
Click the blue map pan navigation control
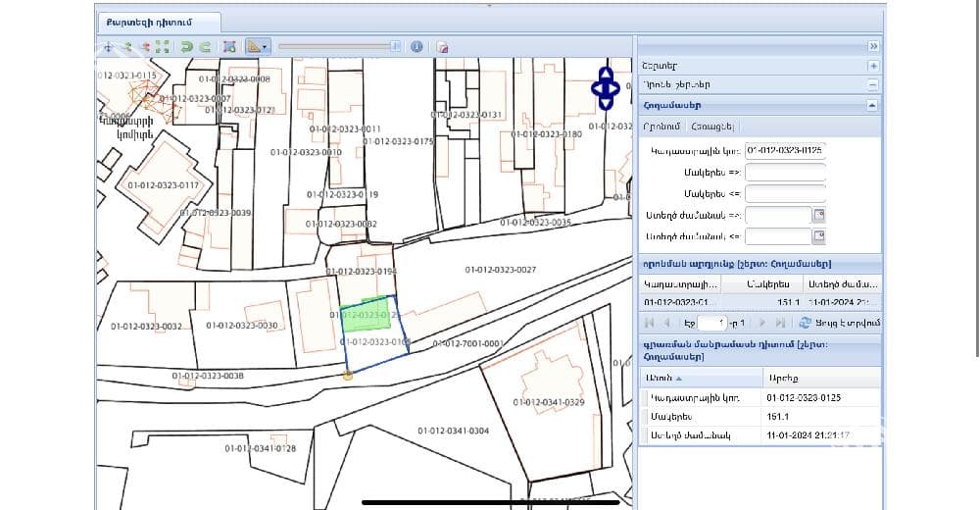click(605, 88)
